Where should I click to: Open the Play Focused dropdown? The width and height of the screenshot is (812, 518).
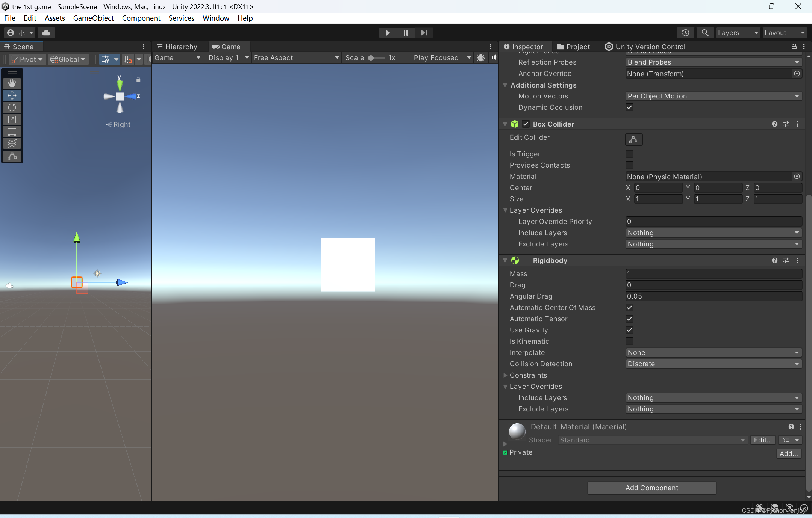point(442,57)
